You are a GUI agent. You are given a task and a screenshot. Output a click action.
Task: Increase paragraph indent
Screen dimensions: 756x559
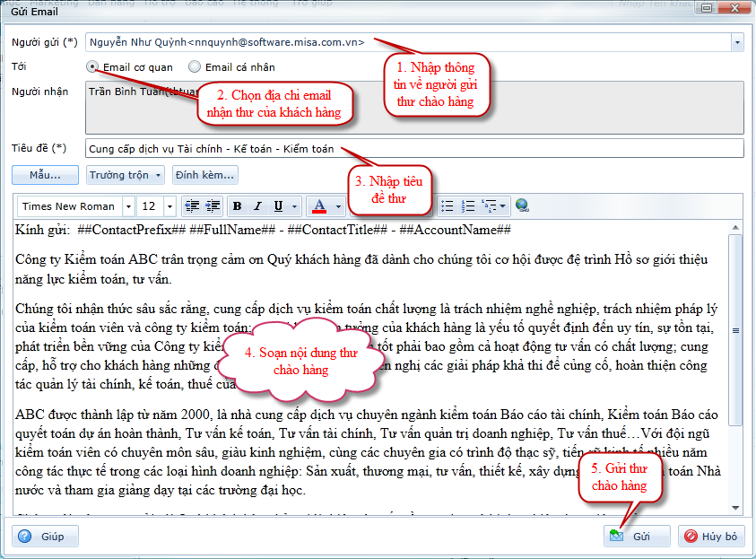coord(213,206)
